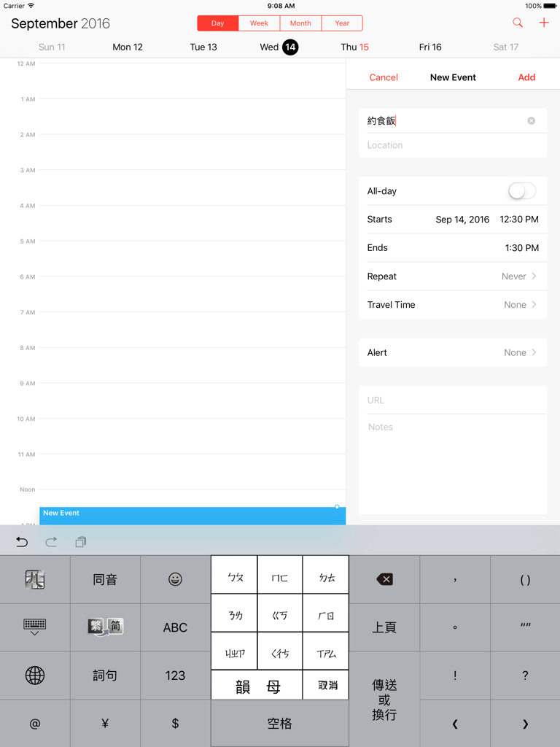Move cursor left with ‹ key
Image resolution: width=560 pixels, height=747 pixels.
(x=455, y=723)
